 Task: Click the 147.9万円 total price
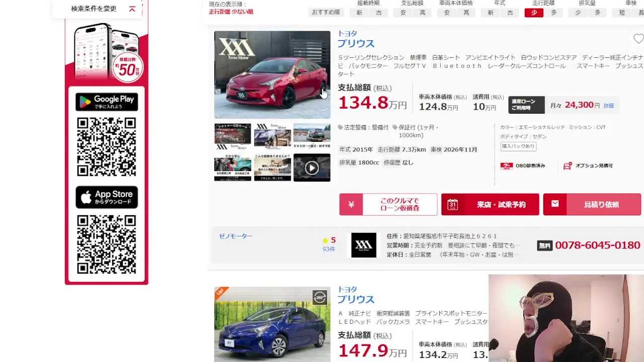pyautogui.click(x=372, y=350)
